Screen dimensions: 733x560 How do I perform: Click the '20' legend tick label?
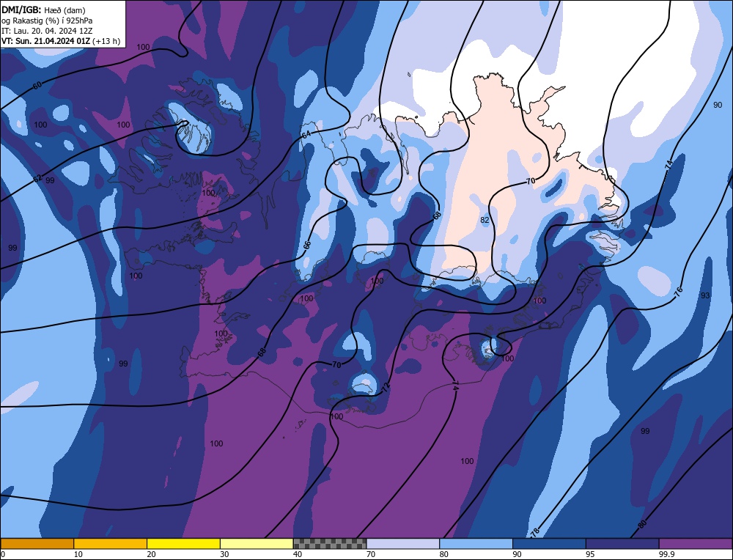(x=152, y=554)
